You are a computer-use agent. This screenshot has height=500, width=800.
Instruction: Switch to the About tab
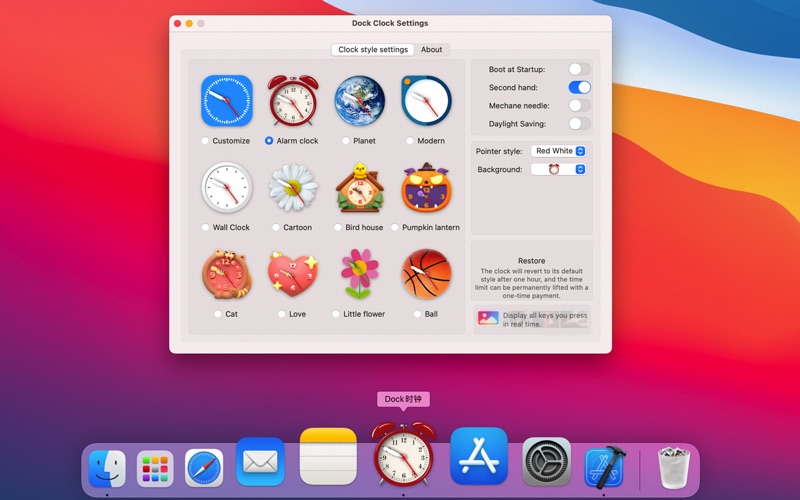coord(431,50)
